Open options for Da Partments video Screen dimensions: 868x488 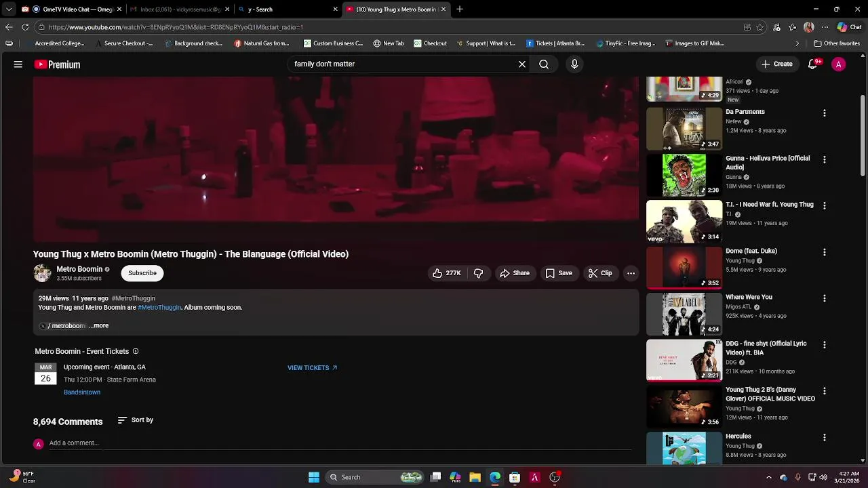coord(825,113)
